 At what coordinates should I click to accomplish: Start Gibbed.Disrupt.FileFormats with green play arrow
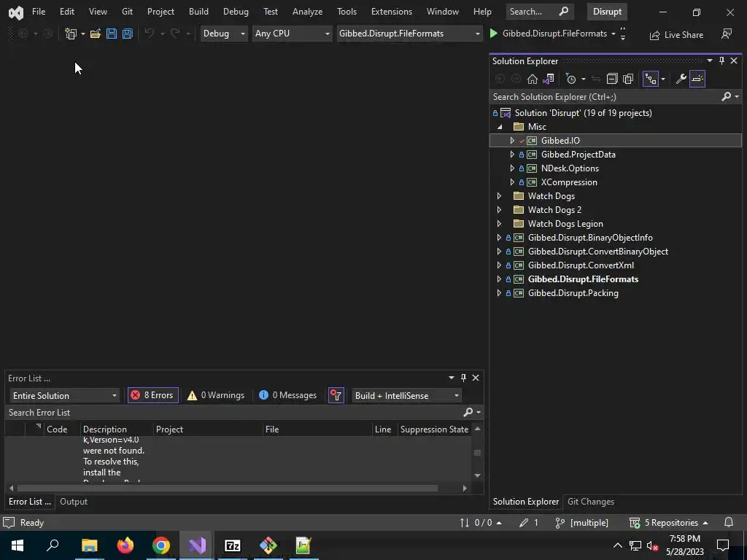(x=494, y=34)
